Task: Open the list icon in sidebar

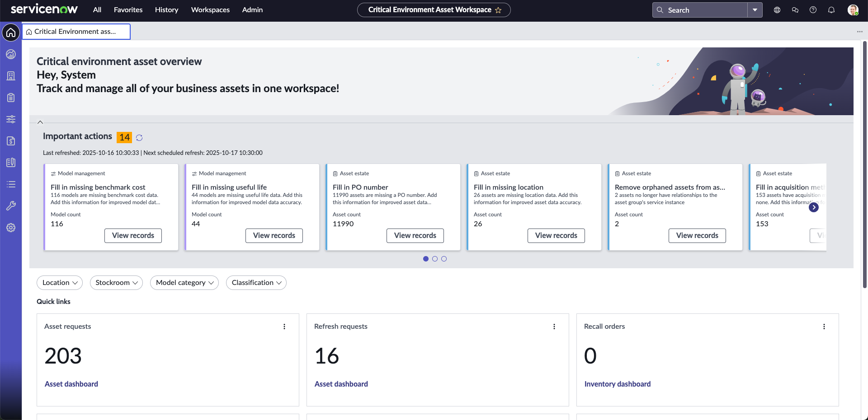Action: (x=11, y=184)
